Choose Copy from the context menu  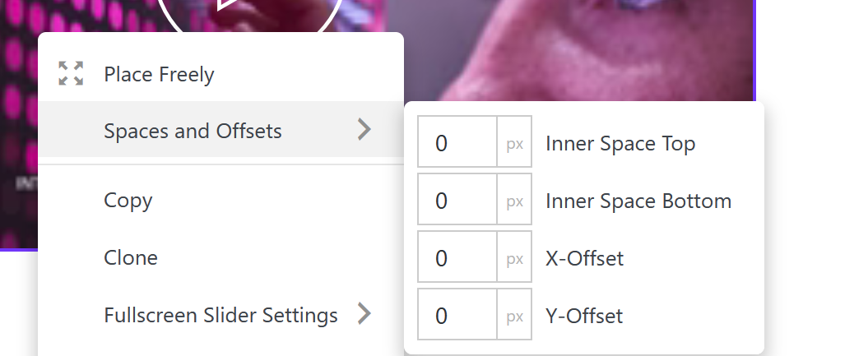click(128, 201)
